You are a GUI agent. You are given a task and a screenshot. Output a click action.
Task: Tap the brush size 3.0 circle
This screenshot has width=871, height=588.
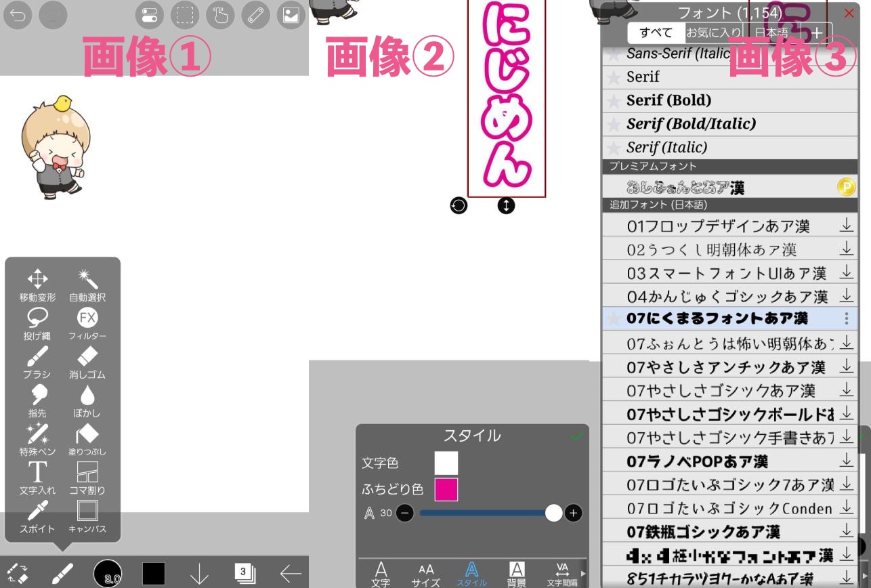coord(108,573)
